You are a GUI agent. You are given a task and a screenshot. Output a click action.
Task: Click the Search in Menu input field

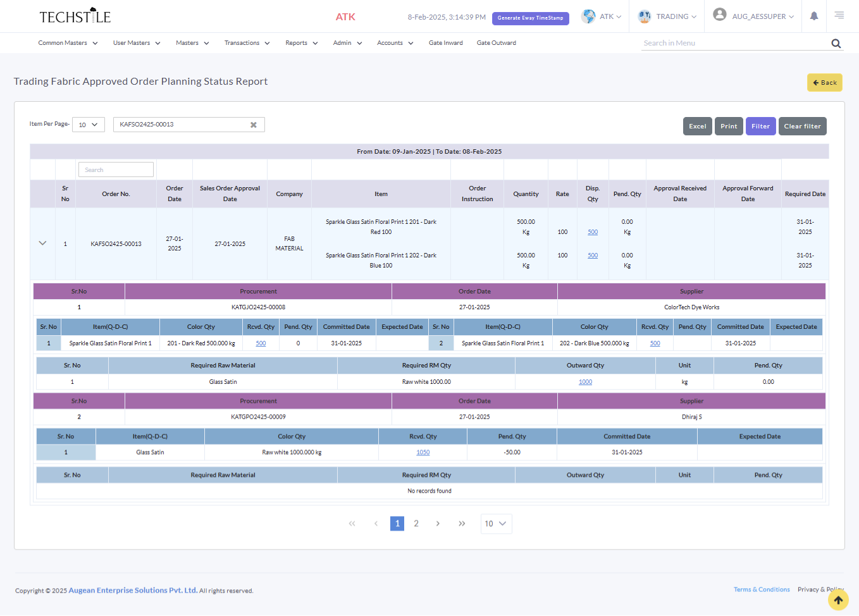pyautogui.click(x=734, y=43)
